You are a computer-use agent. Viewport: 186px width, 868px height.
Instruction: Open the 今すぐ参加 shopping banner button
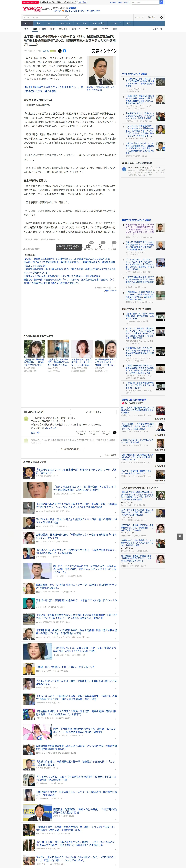tap(82, 2)
